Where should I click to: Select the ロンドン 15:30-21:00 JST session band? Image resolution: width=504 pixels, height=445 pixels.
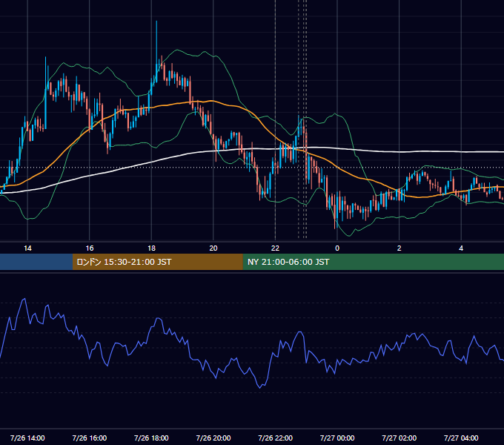click(157, 262)
